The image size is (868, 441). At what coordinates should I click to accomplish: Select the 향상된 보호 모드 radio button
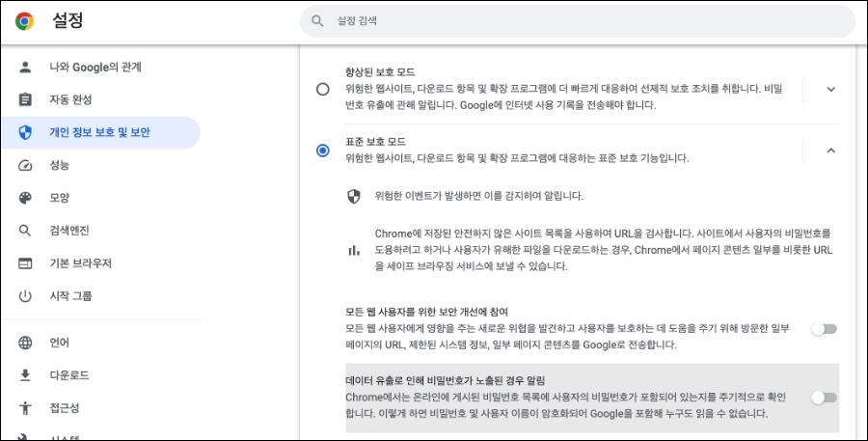tap(323, 89)
